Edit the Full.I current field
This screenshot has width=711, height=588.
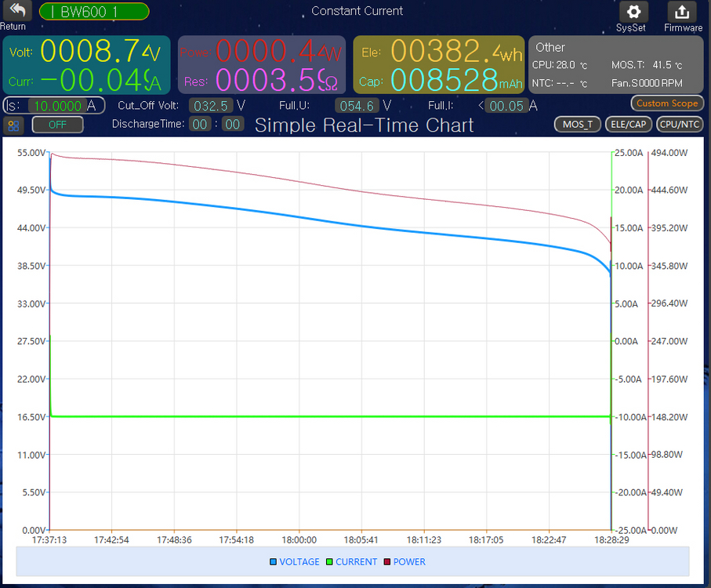[x=505, y=106]
